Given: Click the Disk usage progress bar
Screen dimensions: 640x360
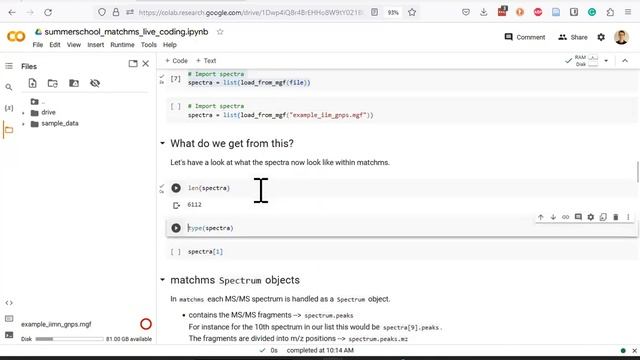Looking at the screenshot, I should pyautogui.click(x=69, y=339).
